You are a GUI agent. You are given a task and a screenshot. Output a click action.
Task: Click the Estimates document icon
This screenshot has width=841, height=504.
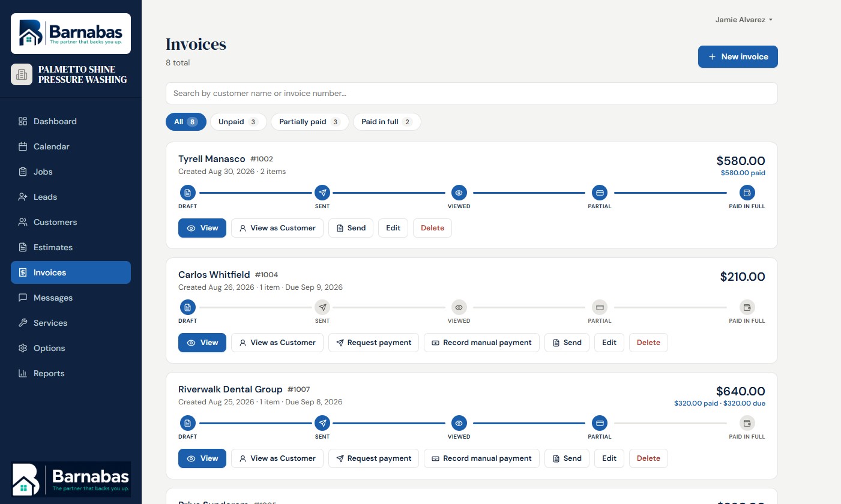(23, 247)
